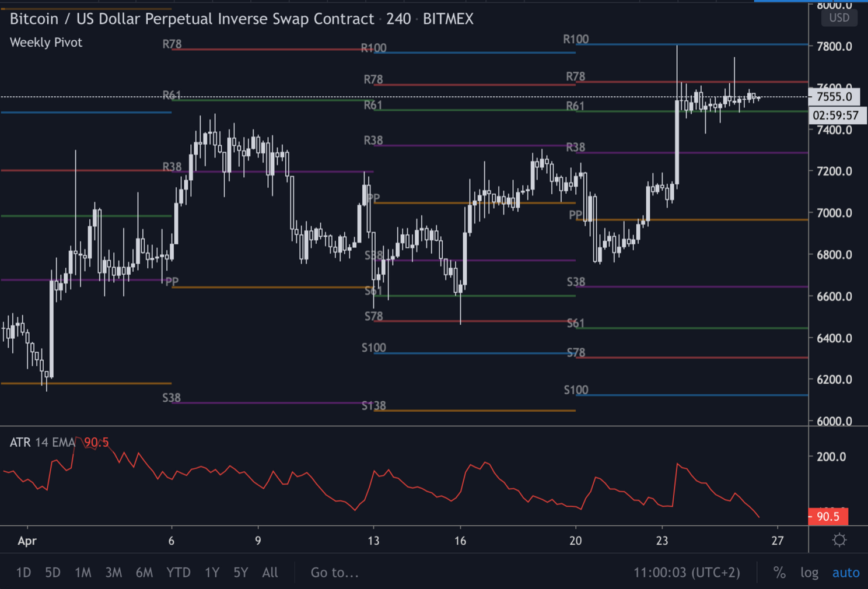Click the 20 date on time axis
Screen dimensions: 868x589
(575, 541)
